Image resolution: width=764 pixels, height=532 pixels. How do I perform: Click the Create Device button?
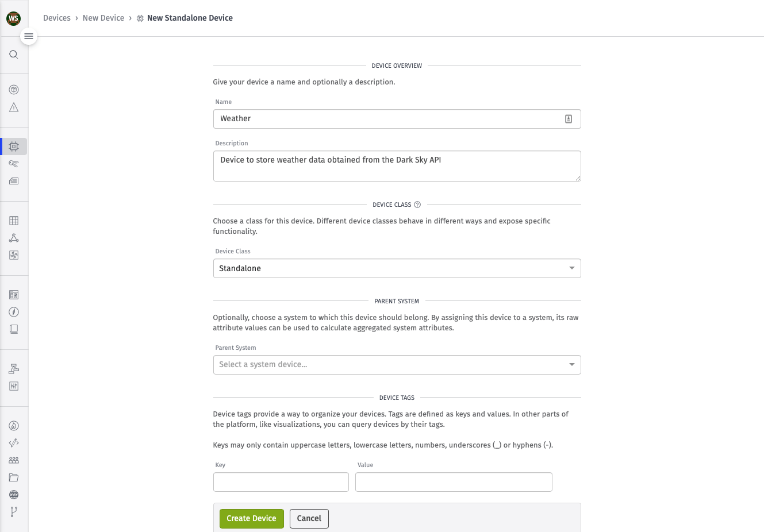pyautogui.click(x=252, y=519)
